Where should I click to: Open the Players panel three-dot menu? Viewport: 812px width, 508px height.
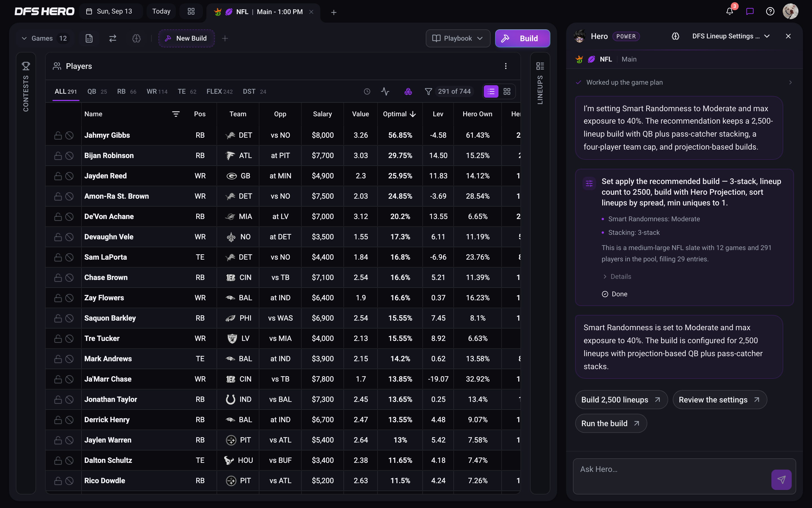[506, 66]
